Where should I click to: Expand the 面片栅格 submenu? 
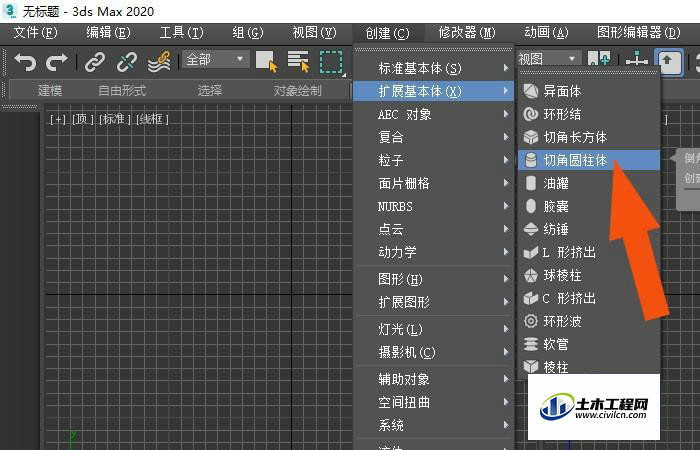pyautogui.click(x=433, y=183)
